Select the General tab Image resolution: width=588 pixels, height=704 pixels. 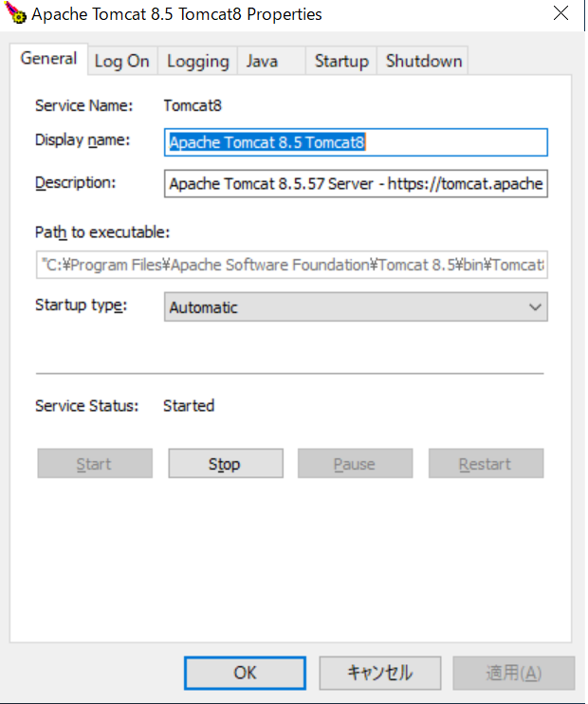pyautogui.click(x=48, y=59)
